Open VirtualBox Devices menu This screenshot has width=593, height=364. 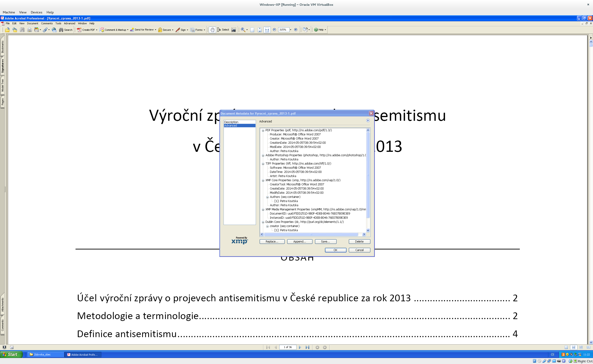[36, 12]
